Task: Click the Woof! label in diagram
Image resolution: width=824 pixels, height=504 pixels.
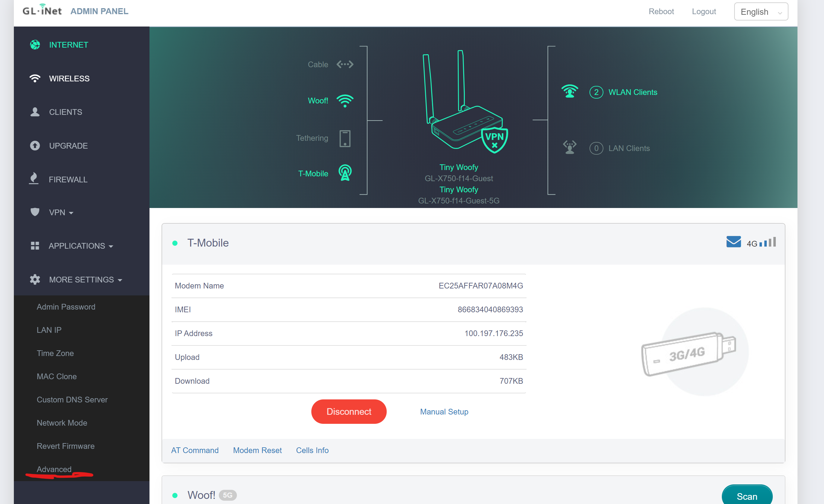Action: [x=318, y=101]
